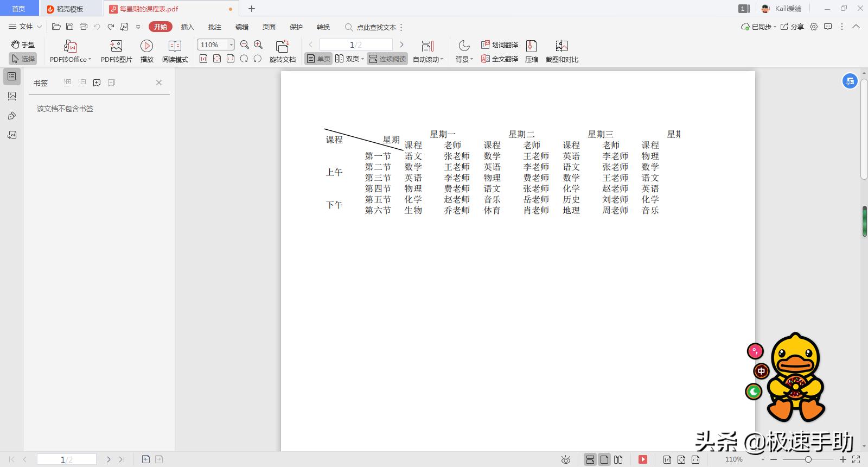Toggle eye protection mode in status bar
The width and height of the screenshot is (868, 467).
(566, 459)
